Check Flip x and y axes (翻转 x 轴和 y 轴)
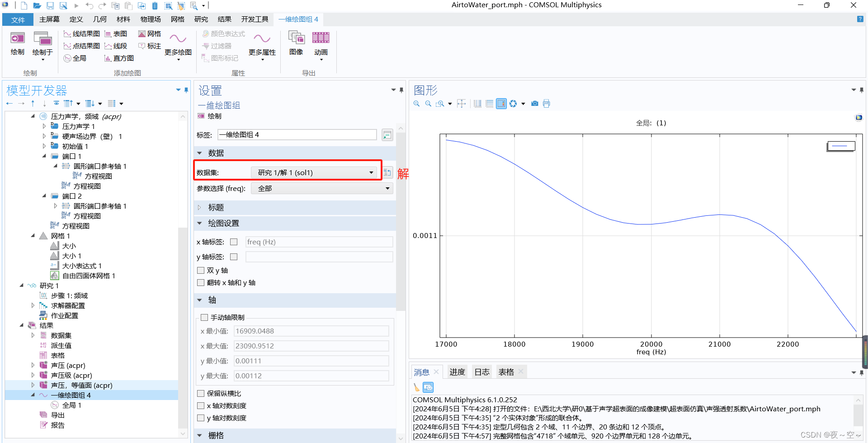This screenshot has height=443, width=868. [x=201, y=283]
